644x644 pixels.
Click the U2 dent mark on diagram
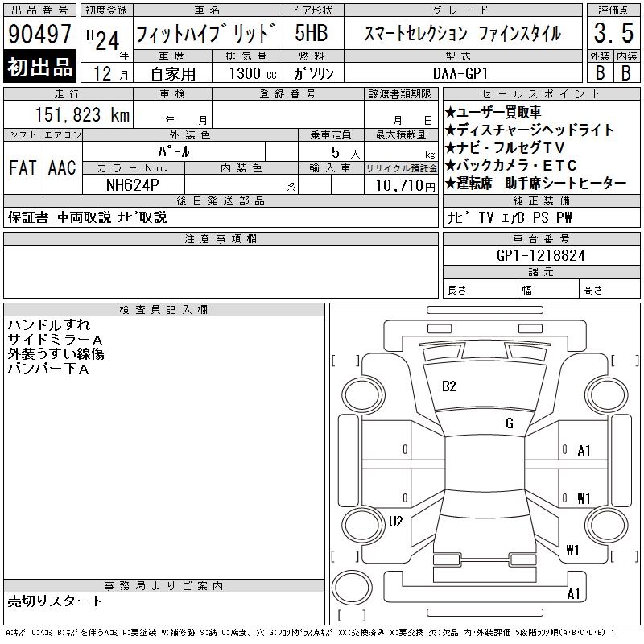395,522
